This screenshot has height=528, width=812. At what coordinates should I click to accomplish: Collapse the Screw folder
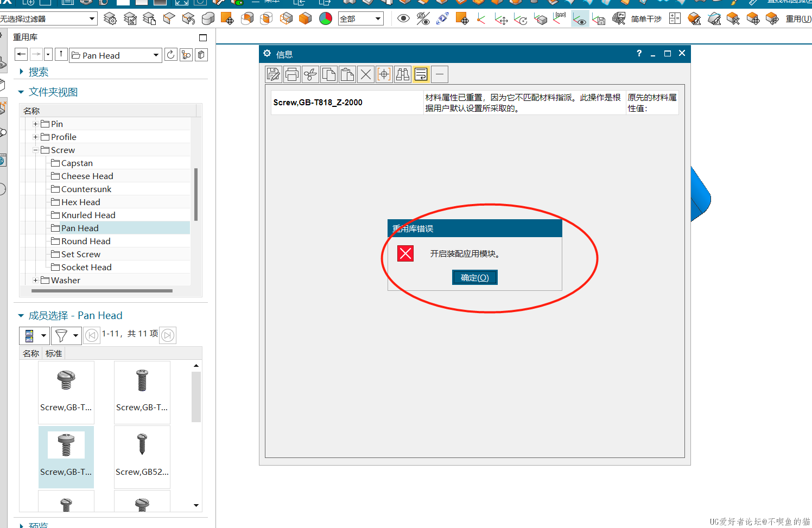click(x=36, y=150)
